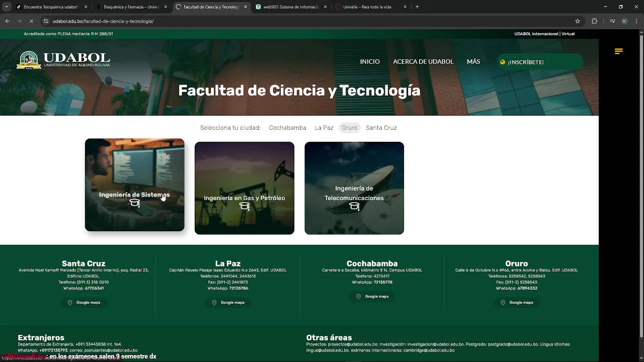The image size is (644, 362).
Task: Switch to the Univalle – Para toda la vida tab
Action: pos(371,7)
